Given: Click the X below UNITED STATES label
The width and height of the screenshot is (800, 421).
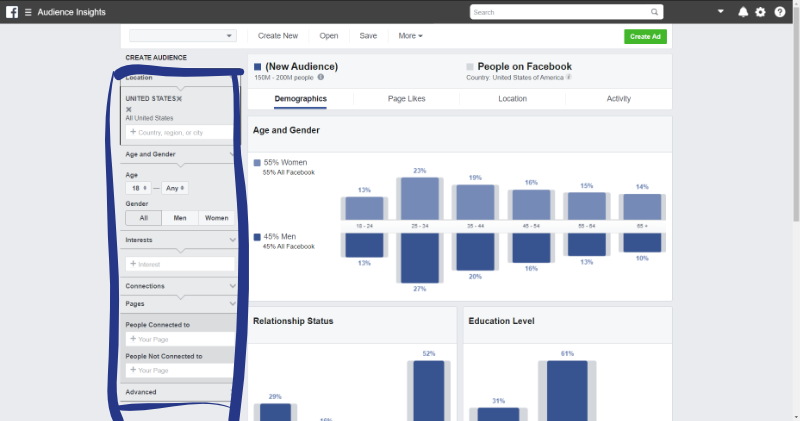Looking at the screenshot, I should click(x=129, y=109).
